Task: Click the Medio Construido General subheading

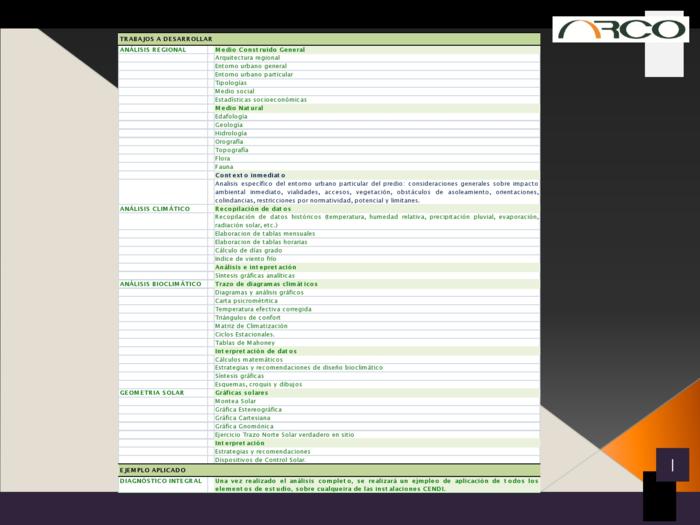Action: (260, 49)
